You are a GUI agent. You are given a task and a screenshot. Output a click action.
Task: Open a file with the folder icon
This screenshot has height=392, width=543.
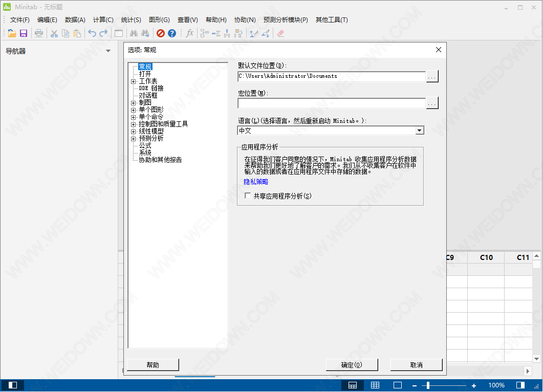pos(12,33)
